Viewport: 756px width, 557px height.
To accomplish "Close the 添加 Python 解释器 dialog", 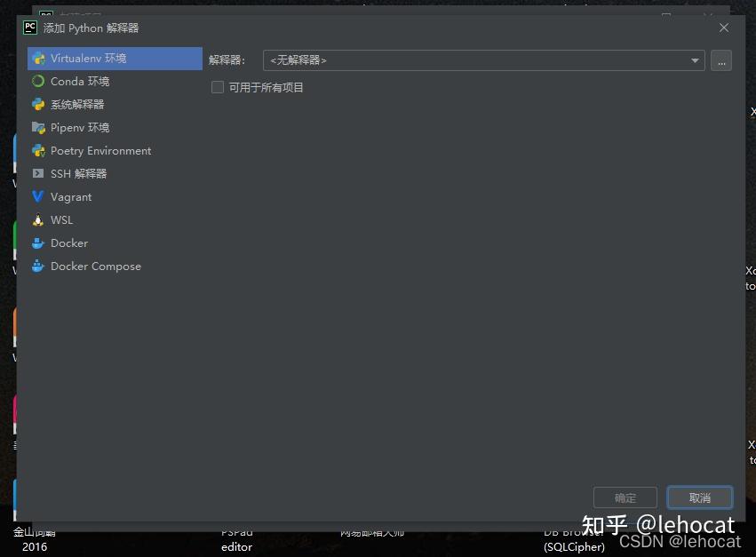I will point(724,28).
